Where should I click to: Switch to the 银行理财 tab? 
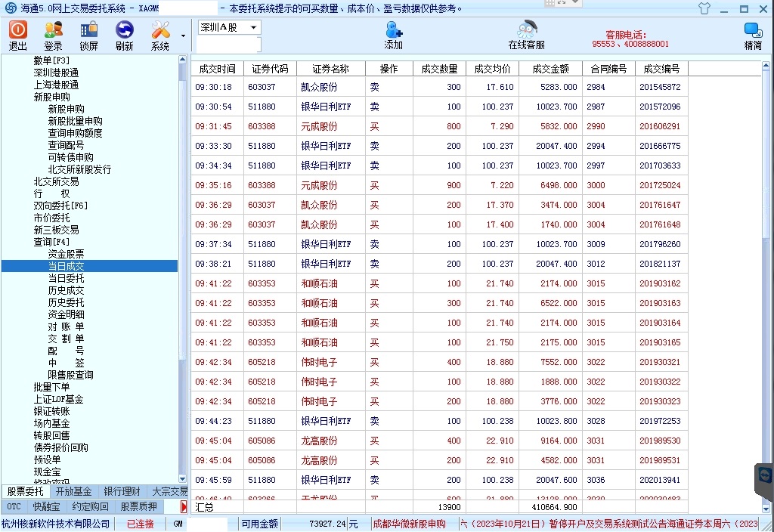coord(122,491)
